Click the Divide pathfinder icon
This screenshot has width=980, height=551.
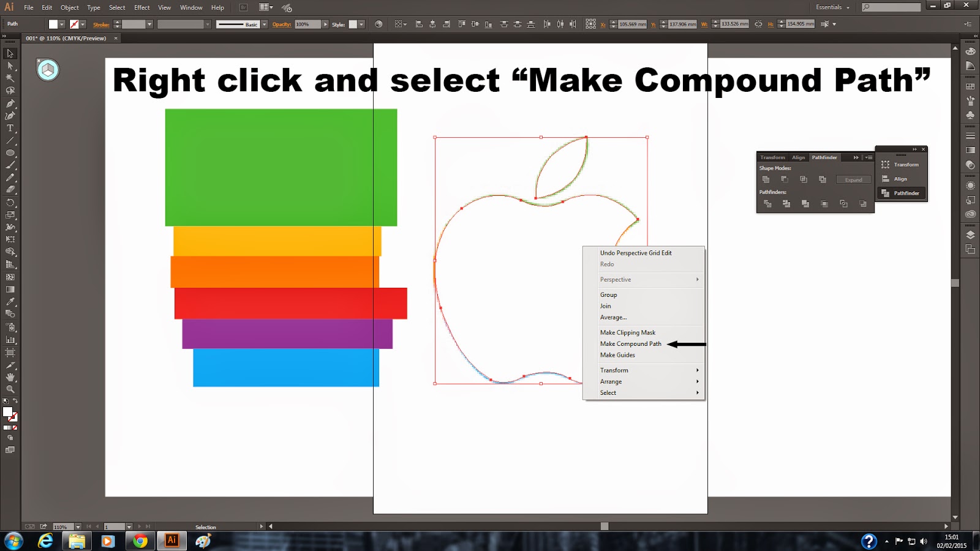click(x=767, y=204)
